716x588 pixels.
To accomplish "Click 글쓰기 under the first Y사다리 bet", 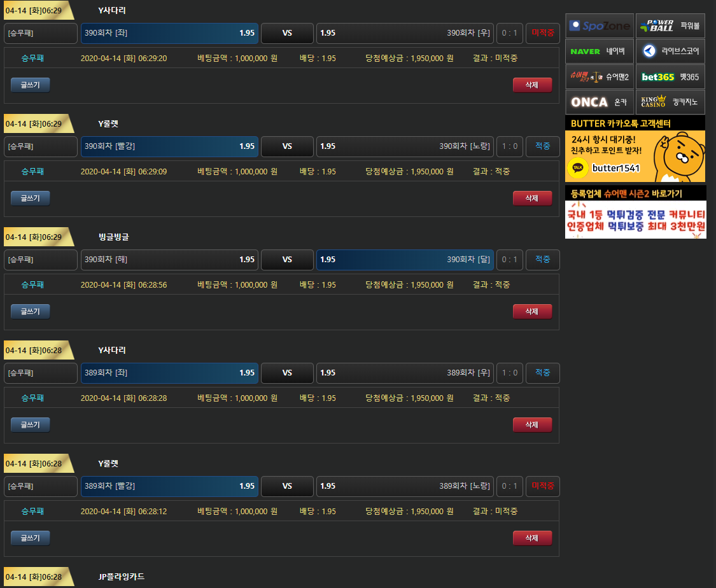I will coord(30,85).
